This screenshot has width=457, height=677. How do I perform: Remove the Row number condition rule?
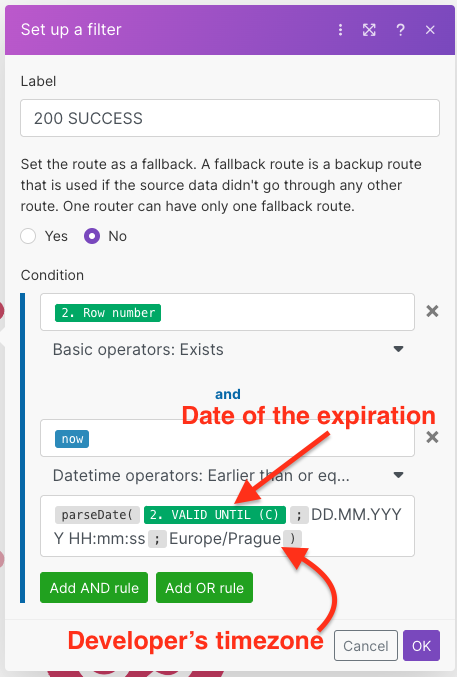tap(432, 311)
